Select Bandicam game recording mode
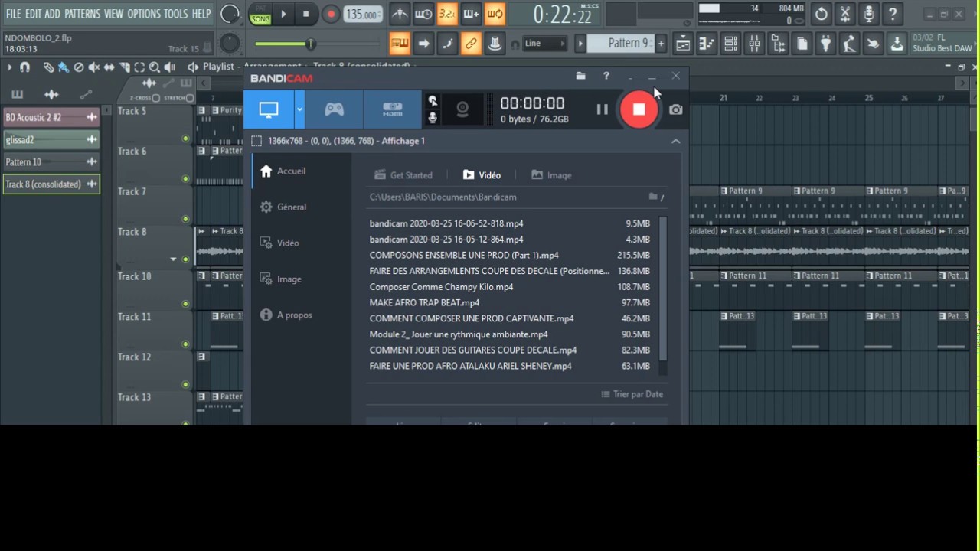Image resolution: width=980 pixels, height=551 pixels. (x=335, y=109)
